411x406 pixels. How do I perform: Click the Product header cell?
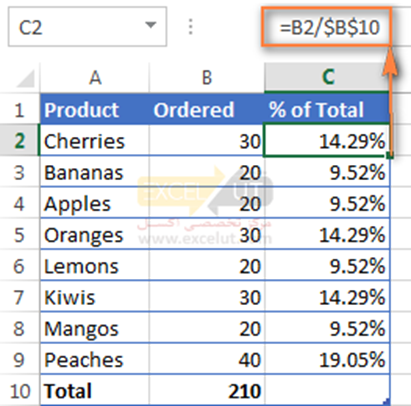click(x=95, y=109)
